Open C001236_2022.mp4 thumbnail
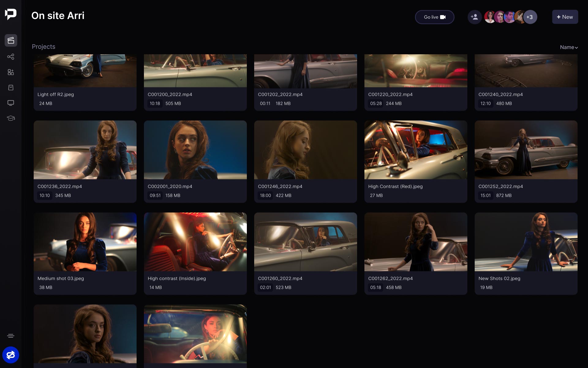The width and height of the screenshot is (588, 368). tap(85, 150)
